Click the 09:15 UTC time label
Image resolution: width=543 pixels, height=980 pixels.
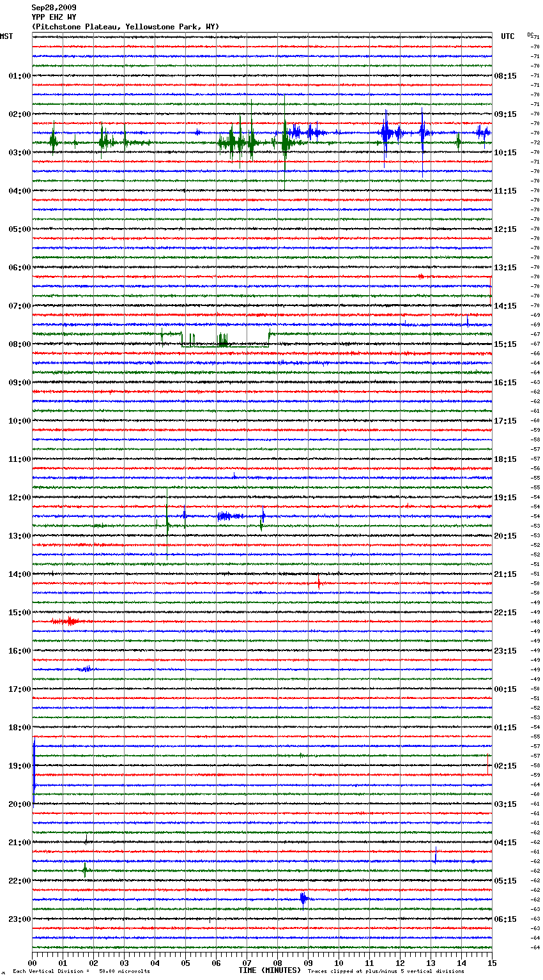tap(505, 114)
